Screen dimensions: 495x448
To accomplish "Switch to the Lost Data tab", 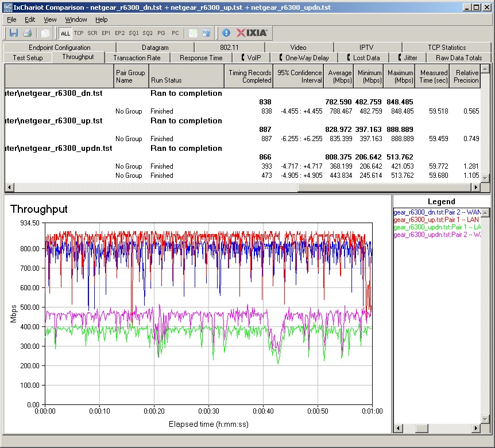I will (363, 58).
